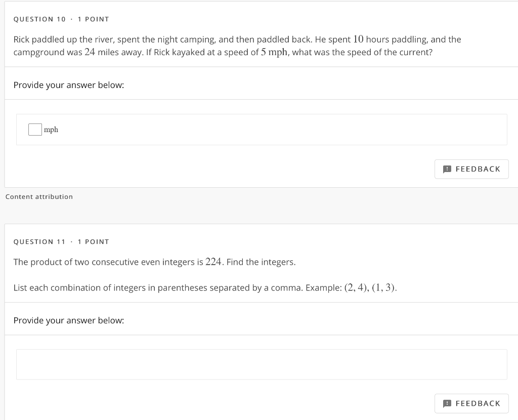Open FEEDBACK for the consecutive integers question
The width and height of the screenshot is (518, 420).
[x=471, y=403]
